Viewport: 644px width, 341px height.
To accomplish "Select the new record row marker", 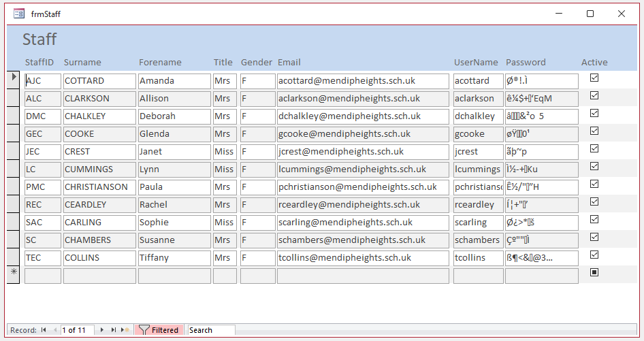I will coord(14,275).
